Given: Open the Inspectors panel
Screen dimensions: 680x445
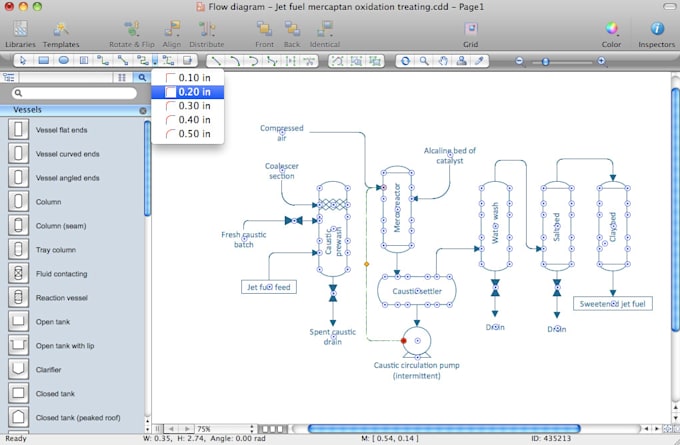Looking at the screenshot, I should pyautogui.click(x=657, y=34).
